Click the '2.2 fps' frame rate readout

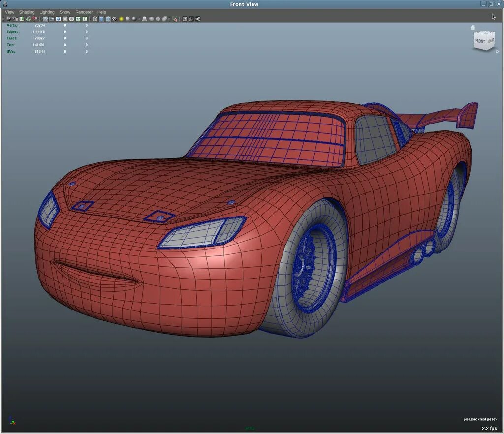tap(489, 428)
